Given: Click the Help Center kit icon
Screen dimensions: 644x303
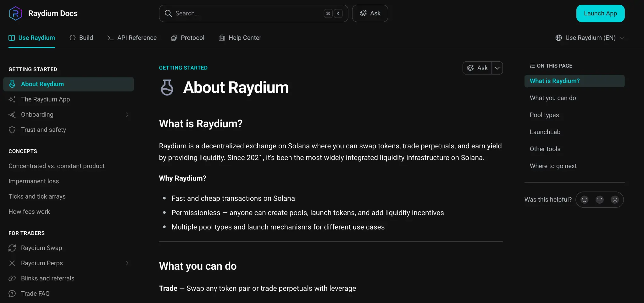Looking at the screenshot, I should [222, 38].
